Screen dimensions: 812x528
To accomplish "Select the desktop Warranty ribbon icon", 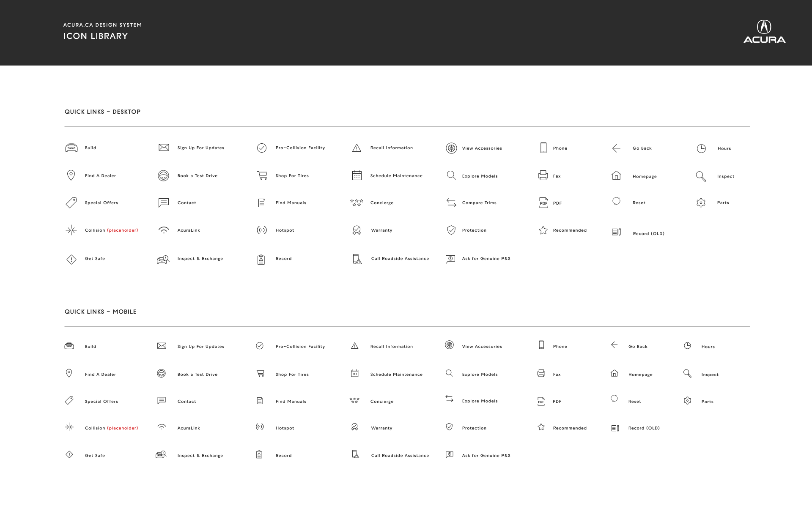I will (x=357, y=230).
